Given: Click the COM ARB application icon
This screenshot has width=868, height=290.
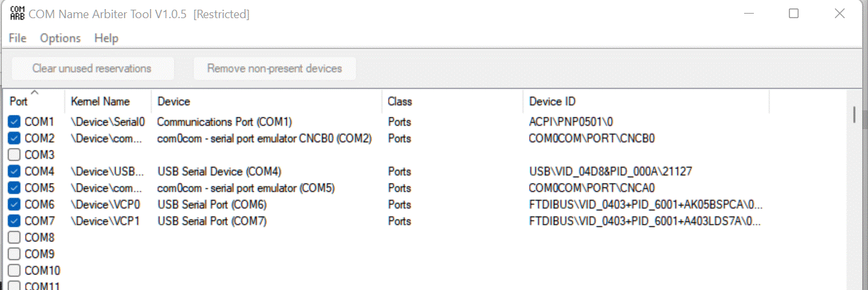Looking at the screenshot, I should coord(17,14).
